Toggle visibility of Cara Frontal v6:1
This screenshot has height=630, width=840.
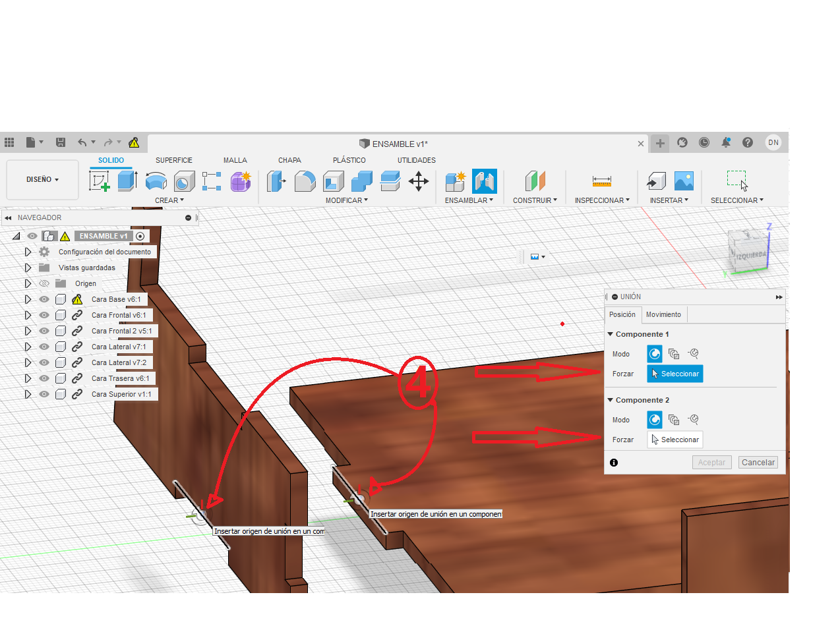44,315
